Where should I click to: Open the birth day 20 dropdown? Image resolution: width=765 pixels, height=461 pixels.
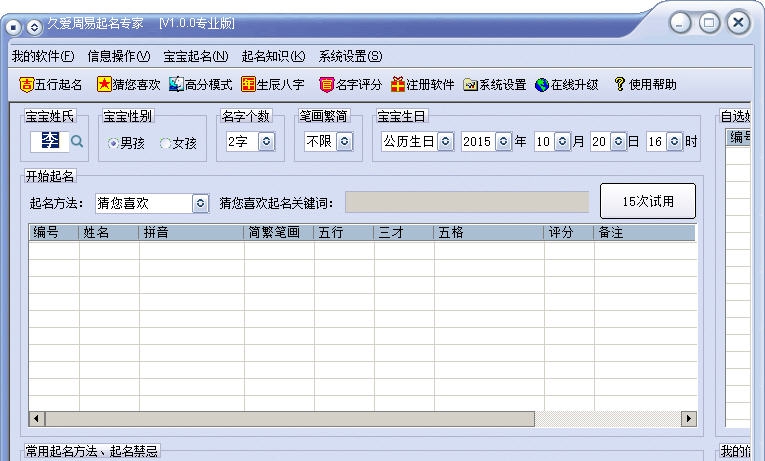(x=618, y=141)
